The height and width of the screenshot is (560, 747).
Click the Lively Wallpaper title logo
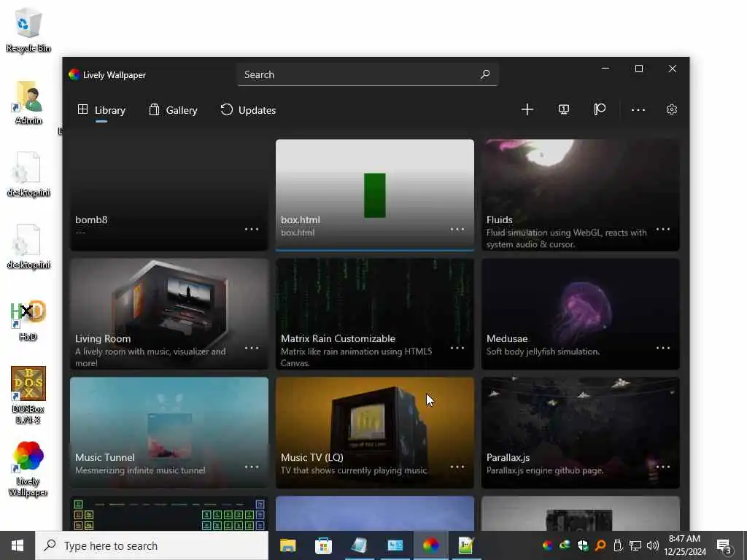click(x=74, y=74)
